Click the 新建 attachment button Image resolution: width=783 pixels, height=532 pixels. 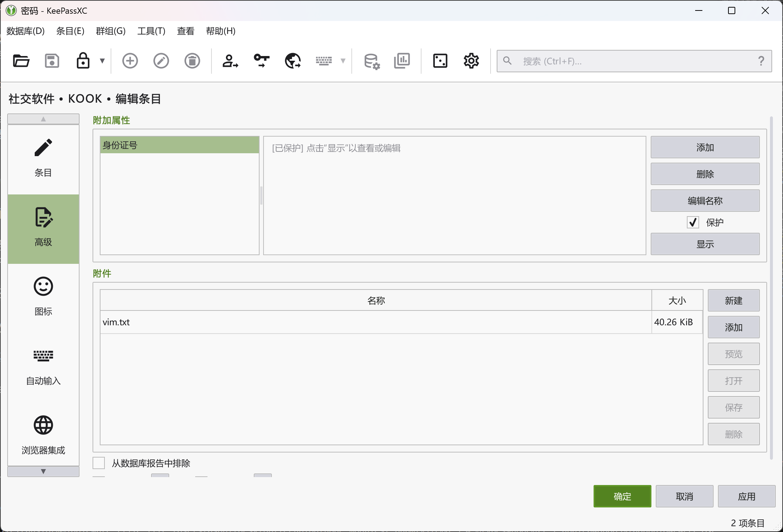coord(734,300)
